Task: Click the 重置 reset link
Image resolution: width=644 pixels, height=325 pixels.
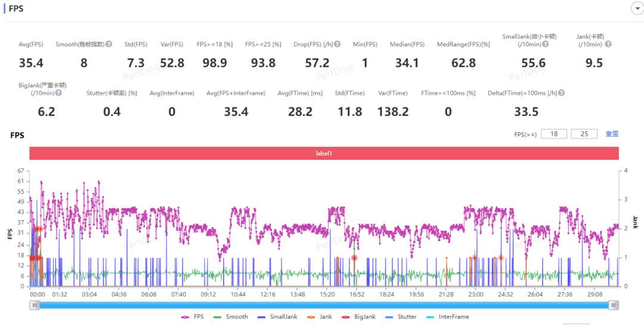Action: click(612, 134)
